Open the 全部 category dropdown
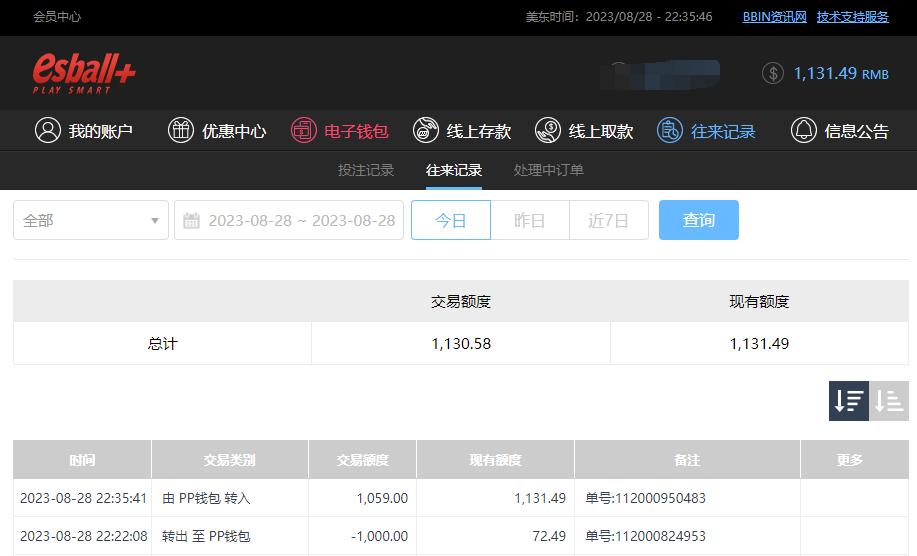Image resolution: width=917 pixels, height=556 pixels. [x=91, y=220]
